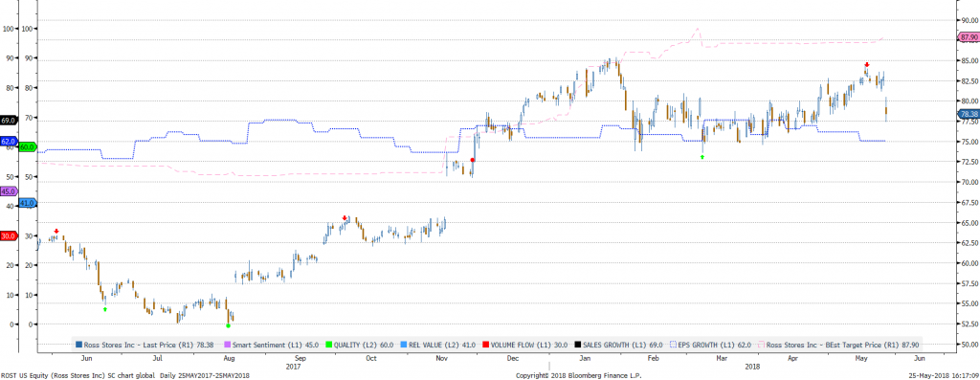The height and width of the screenshot is (380, 980).
Task: Click the red 30.0 left-axis value tag
Action: tap(8, 236)
